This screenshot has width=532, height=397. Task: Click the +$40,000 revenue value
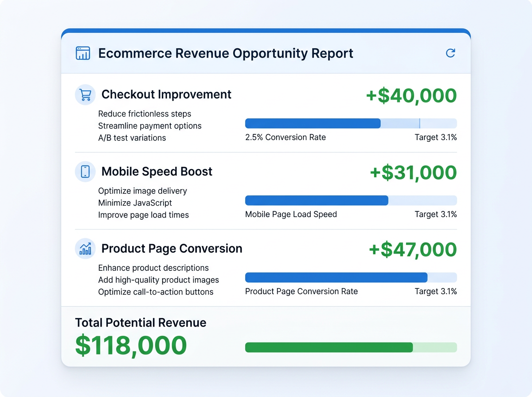coord(411,96)
